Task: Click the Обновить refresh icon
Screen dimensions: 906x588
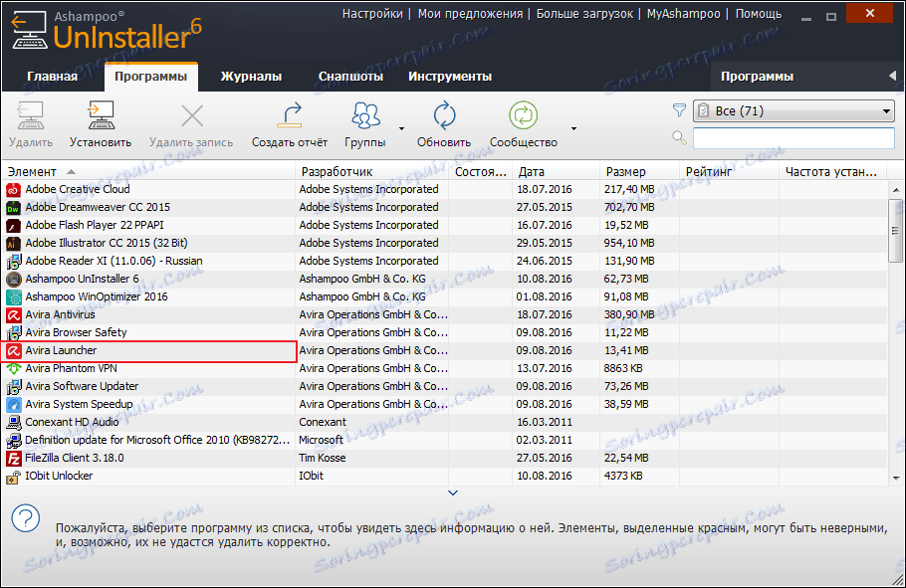Action: [x=444, y=115]
